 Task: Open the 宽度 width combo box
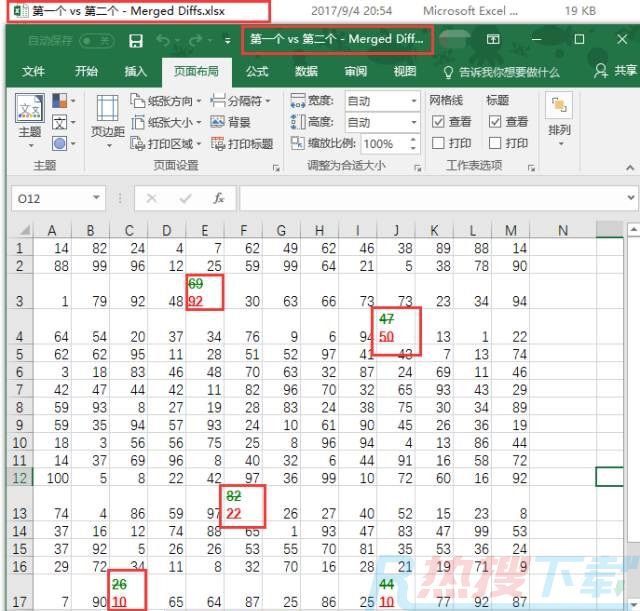(382, 100)
